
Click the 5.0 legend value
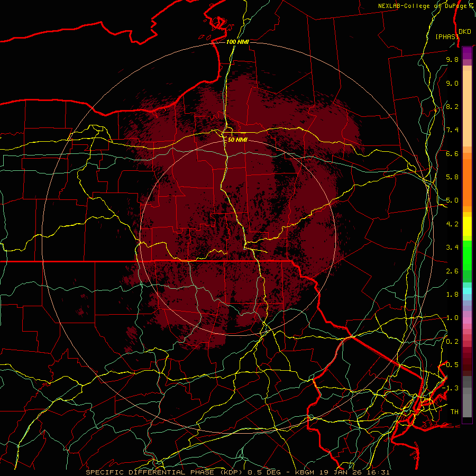[x=452, y=200]
